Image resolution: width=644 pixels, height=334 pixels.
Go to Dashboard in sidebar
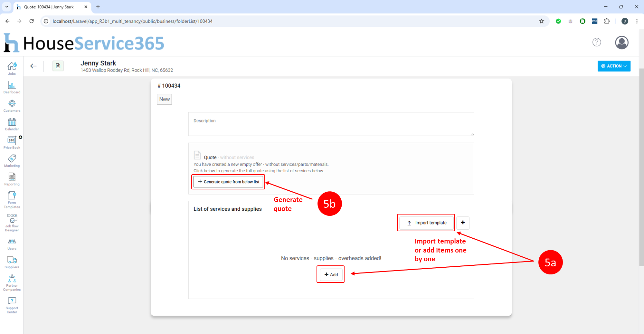pos(12,87)
